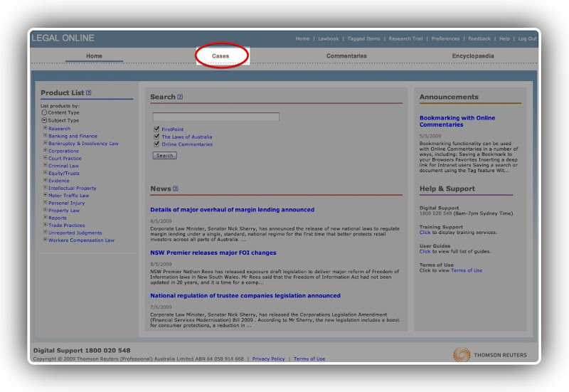Read the margin lending overhaul news article
The height and width of the screenshot is (392, 569).
point(233,210)
